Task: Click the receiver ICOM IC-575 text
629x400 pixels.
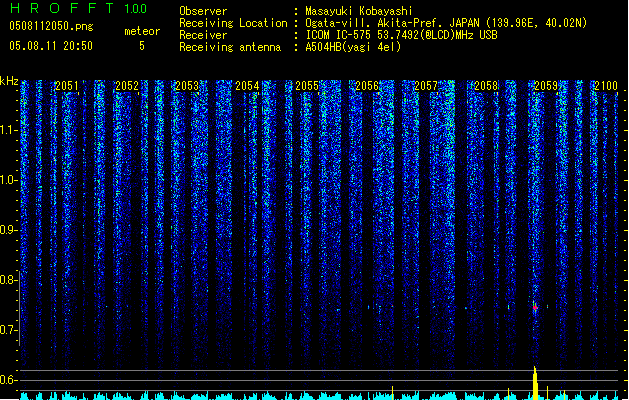Action: pos(401,35)
